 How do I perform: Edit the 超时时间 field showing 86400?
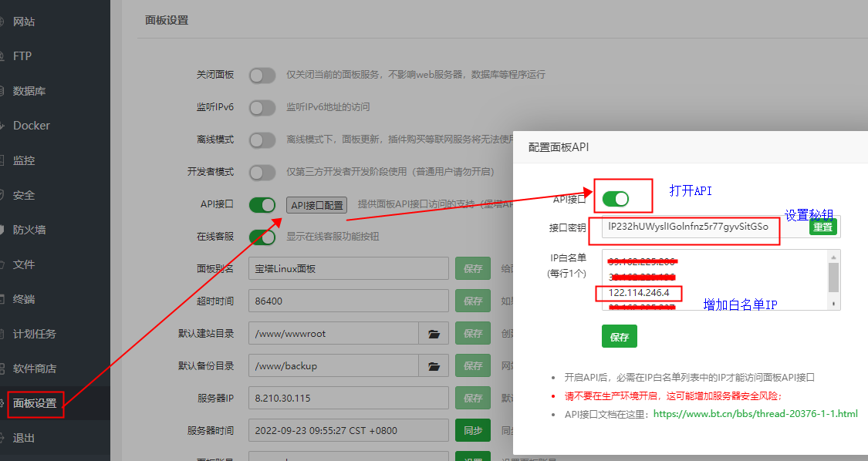point(348,301)
